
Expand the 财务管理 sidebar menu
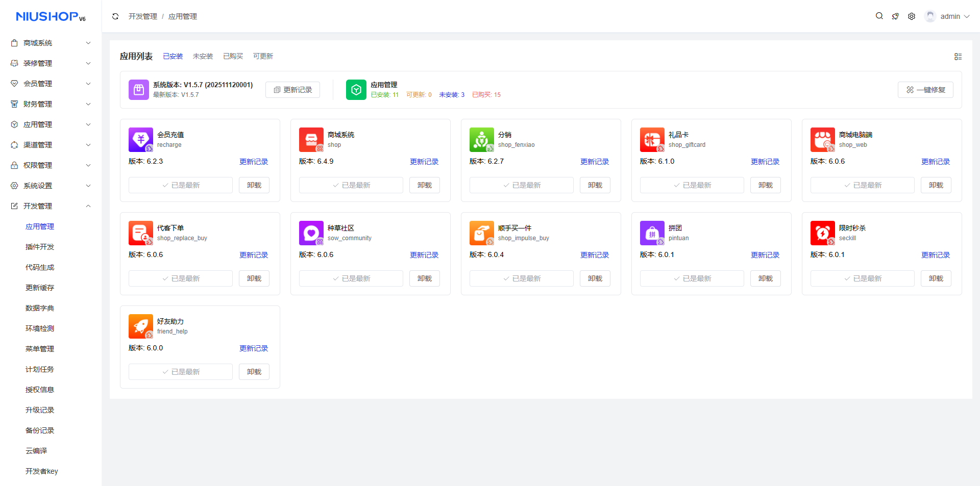[x=51, y=104]
